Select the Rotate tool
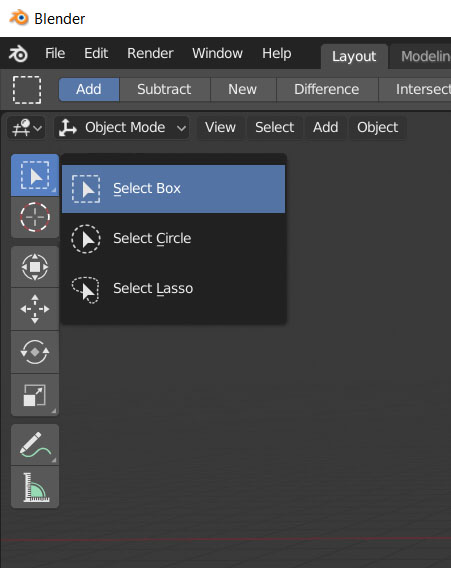 tap(35, 352)
